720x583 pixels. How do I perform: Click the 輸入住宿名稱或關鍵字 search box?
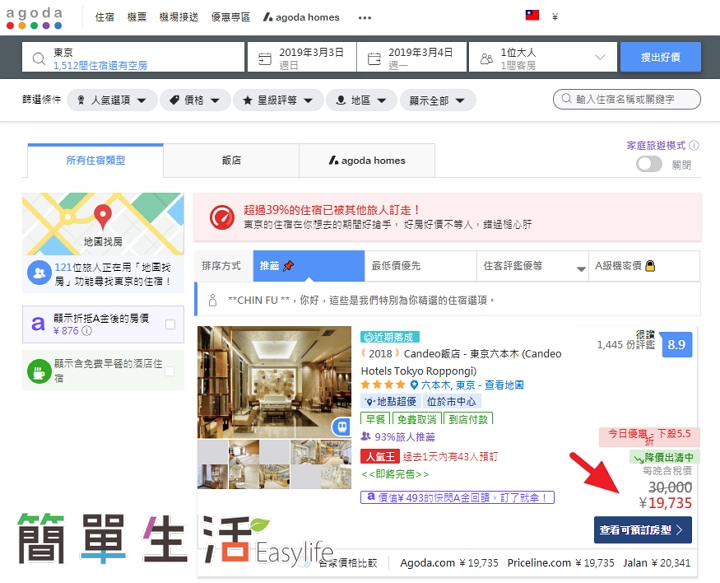click(x=627, y=99)
